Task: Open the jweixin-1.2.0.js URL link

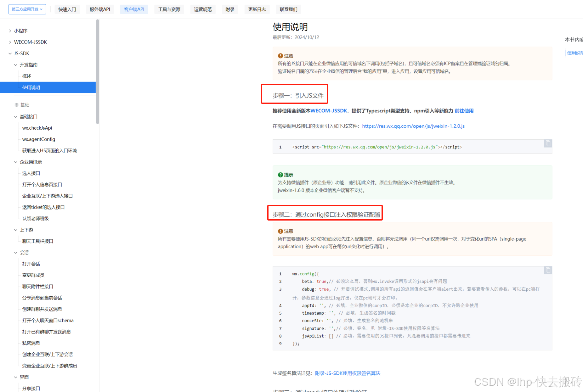Action: (413, 126)
